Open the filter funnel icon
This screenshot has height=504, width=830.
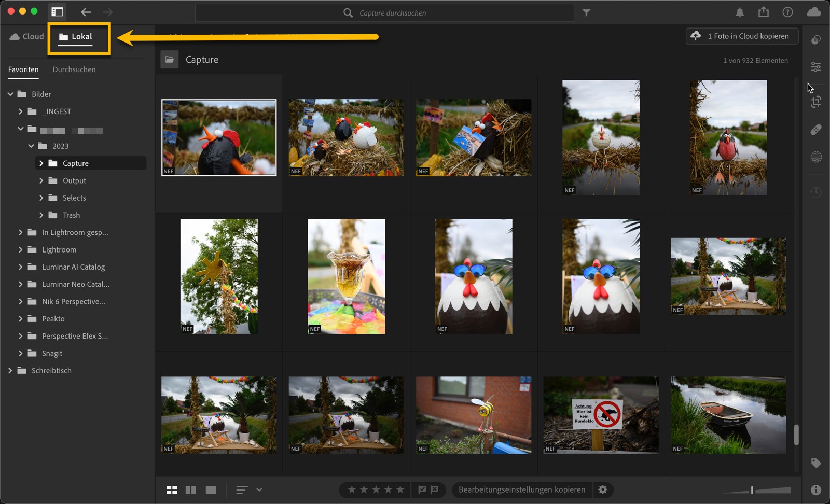pos(586,13)
